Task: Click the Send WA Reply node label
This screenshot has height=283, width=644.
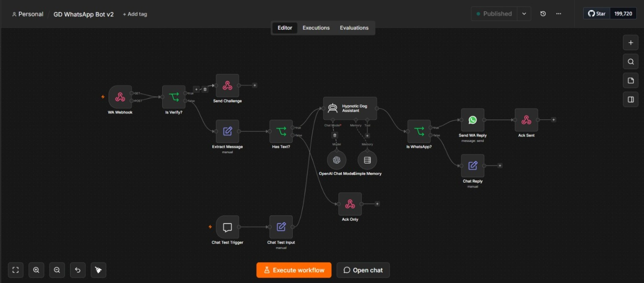Action: tap(473, 136)
